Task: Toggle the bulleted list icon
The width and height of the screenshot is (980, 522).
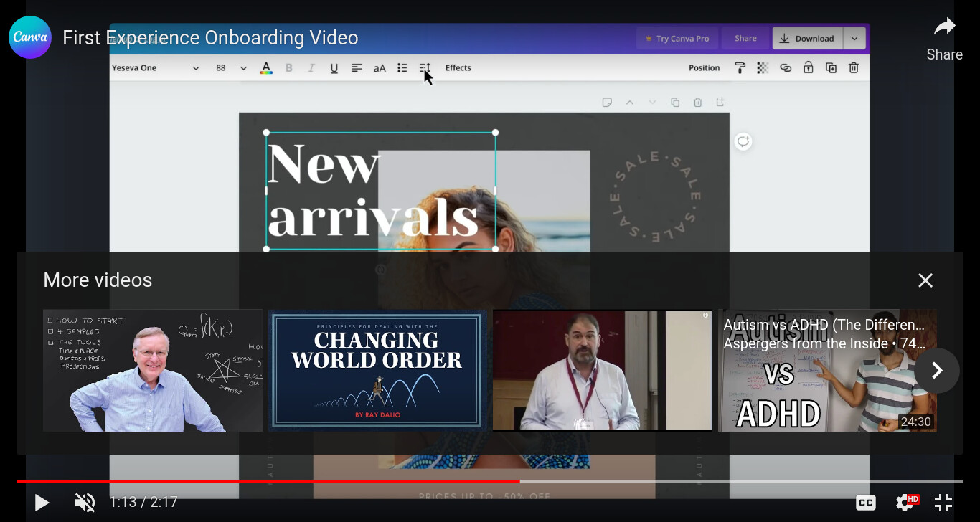Action: (402, 68)
